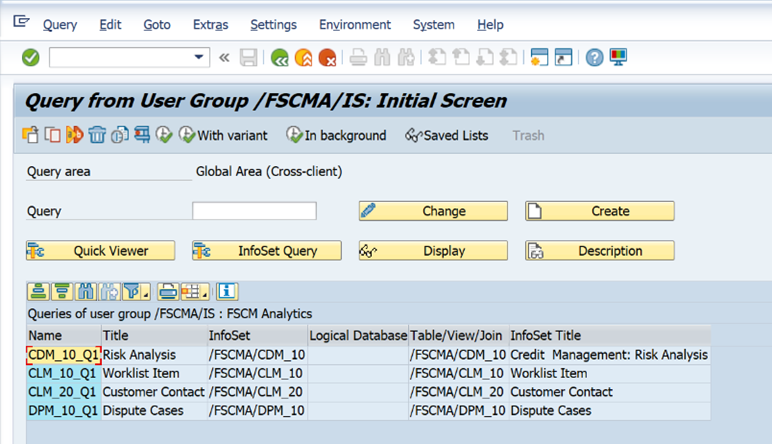
Task: Click the first folder icon in the application toolbar
Action: [x=31, y=135]
